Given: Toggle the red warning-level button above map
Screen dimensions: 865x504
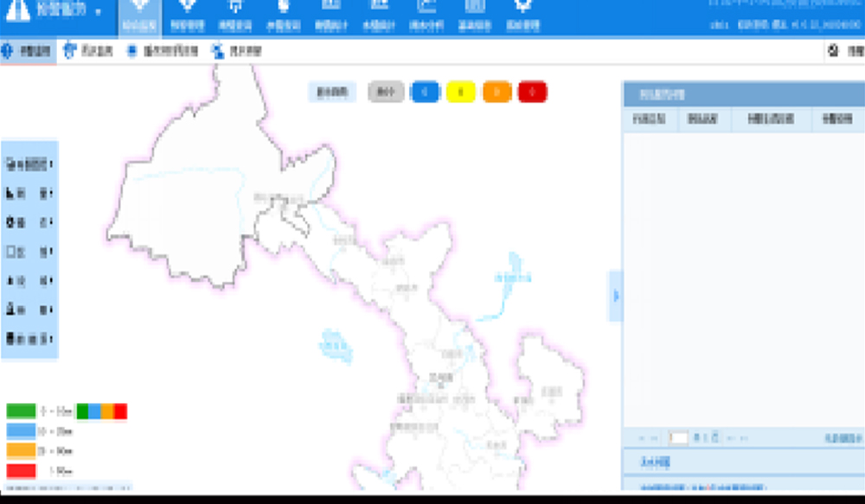Looking at the screenshot, I should (x=532, y=93).
